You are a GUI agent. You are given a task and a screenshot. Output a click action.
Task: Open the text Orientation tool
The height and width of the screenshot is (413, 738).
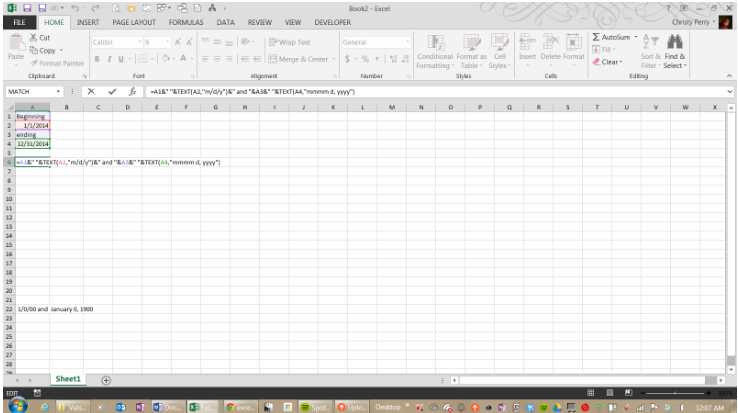(x=245, y=42)
